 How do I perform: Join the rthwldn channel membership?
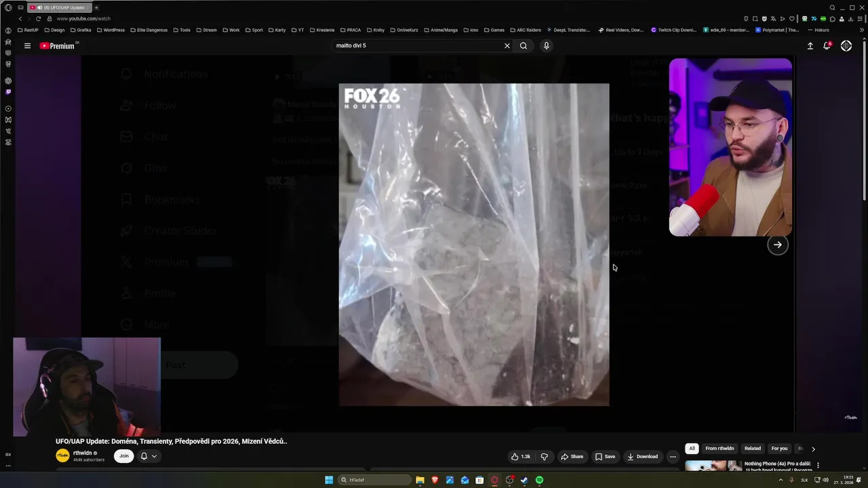coord(124,456)
